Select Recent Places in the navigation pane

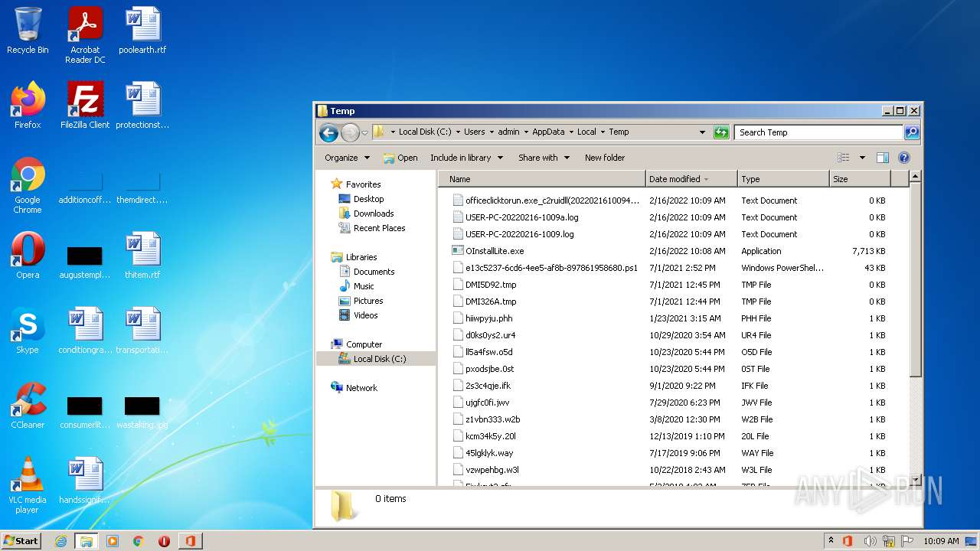[x=372, y=228]
